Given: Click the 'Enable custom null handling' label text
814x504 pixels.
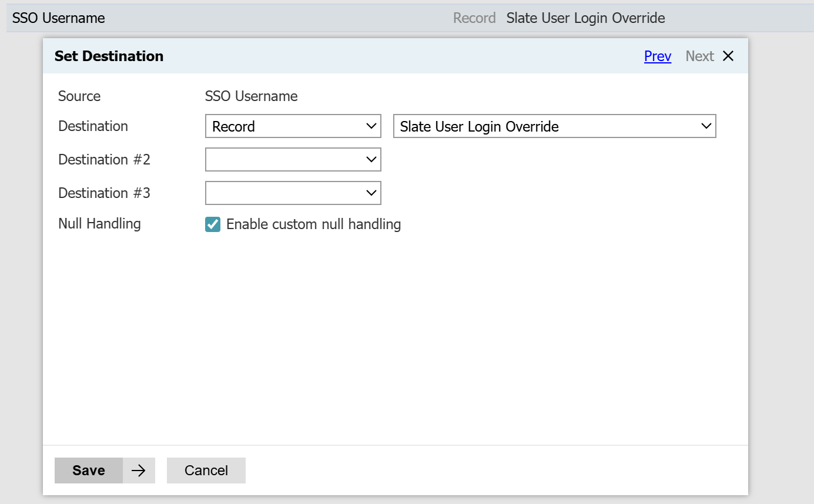Looking at the screenshot, I should coord(313,224).
